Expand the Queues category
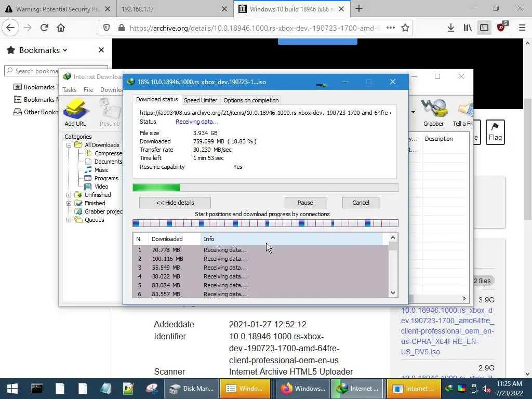 pos(69,220)
